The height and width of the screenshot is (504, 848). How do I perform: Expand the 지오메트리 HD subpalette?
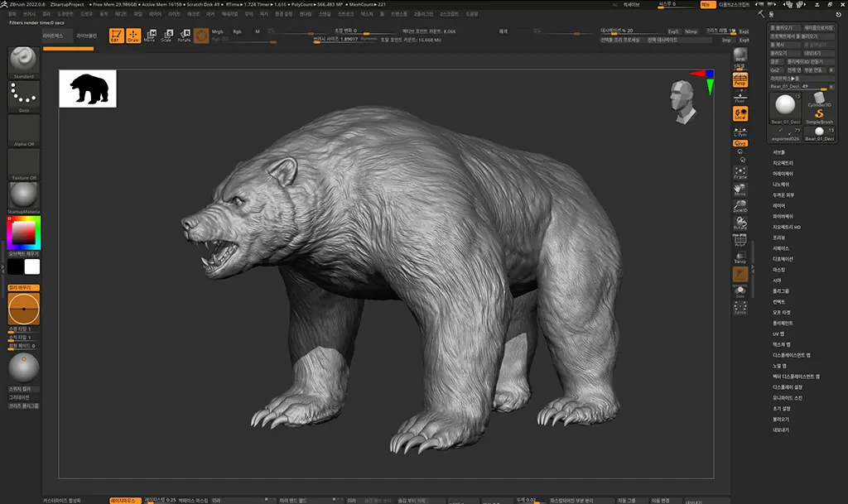point(787,228)
